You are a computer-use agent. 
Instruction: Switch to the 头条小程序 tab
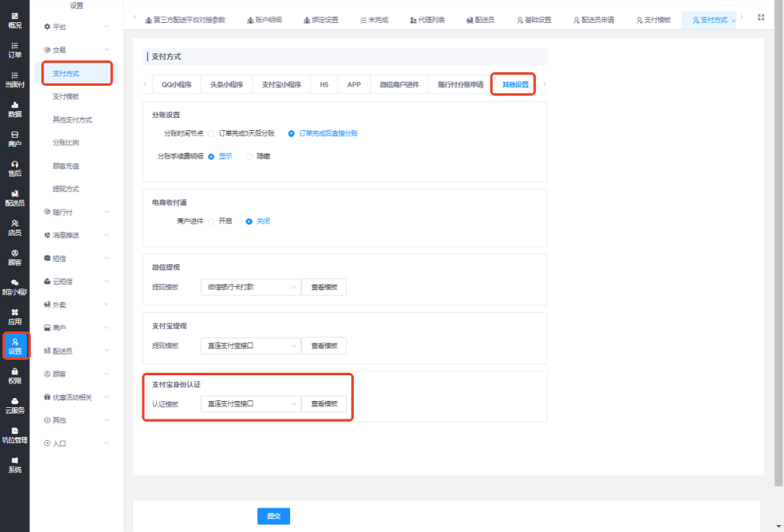click(x=227, y=84)
